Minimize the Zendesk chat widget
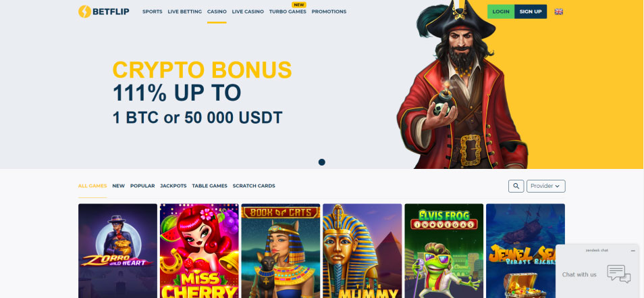Viewport: 644px width, 298px height. pos(633,250)
